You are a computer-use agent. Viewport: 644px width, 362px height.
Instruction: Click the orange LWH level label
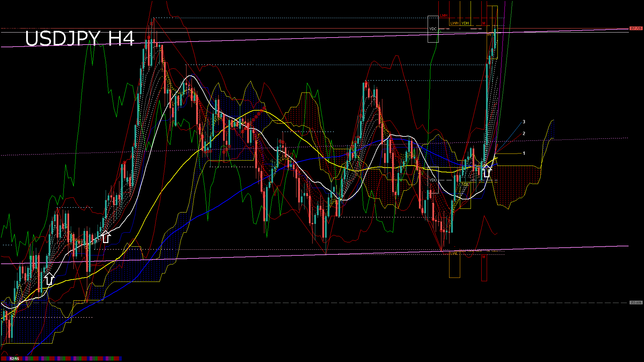pos(454,23)
